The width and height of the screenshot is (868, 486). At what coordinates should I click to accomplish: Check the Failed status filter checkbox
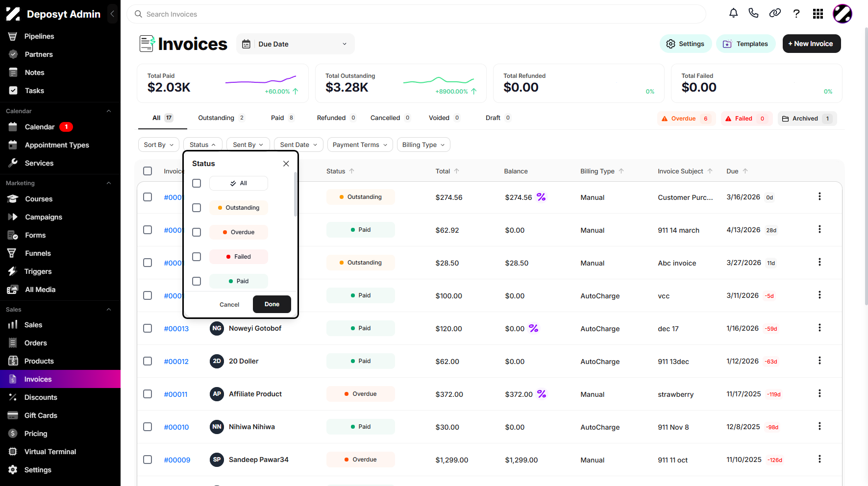tap(197, 257)
